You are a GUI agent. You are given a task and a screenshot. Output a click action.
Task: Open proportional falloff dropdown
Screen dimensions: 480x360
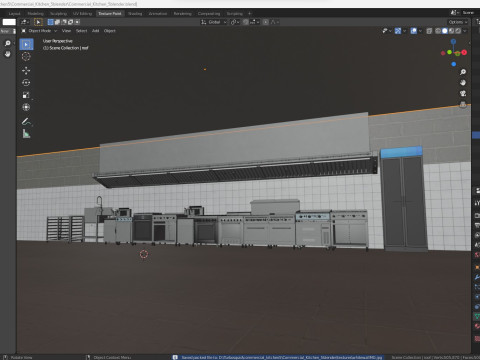(x=275, y=22)
